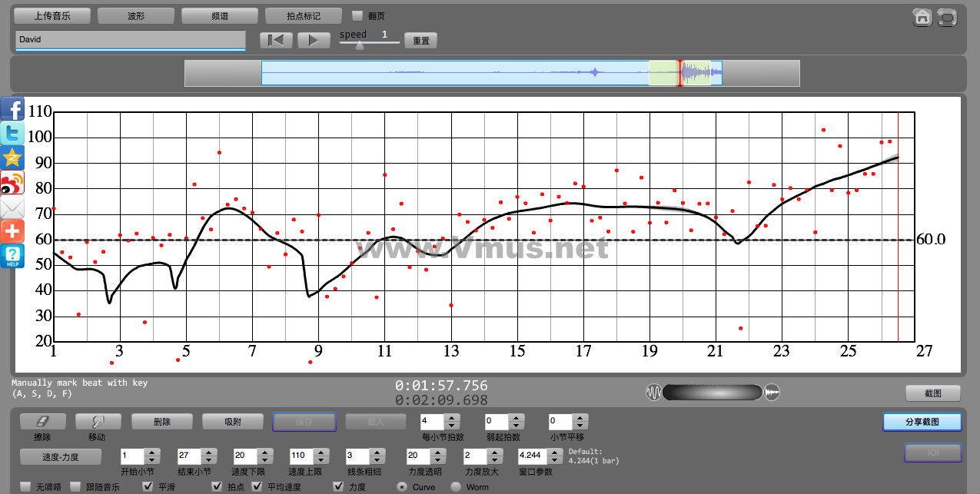Click the 分享截图 share screenshot button
The image size is (980, 494).
(922, 422)
